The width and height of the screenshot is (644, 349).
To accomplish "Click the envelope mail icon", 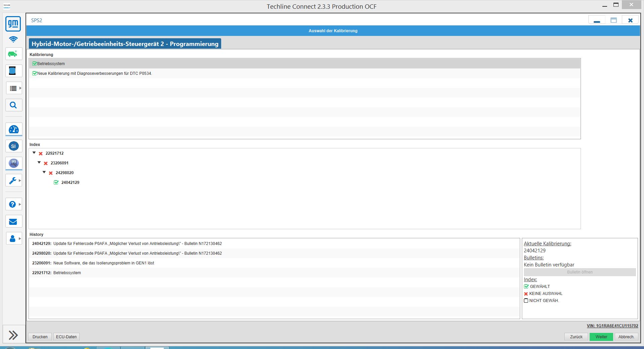I will 13,221.
